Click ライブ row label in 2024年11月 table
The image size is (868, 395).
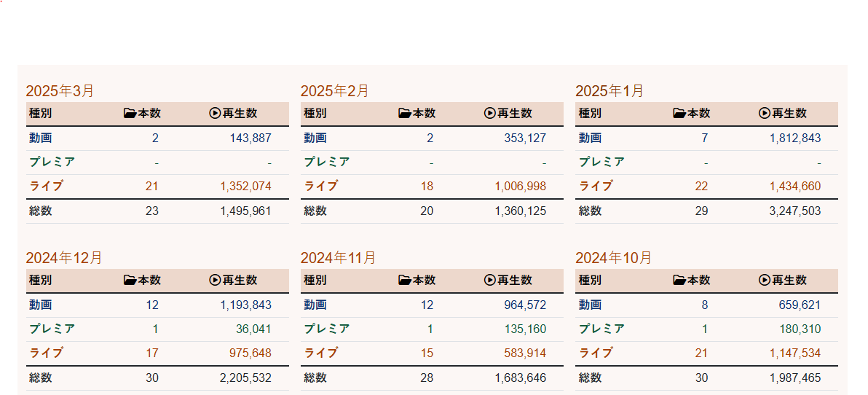tap(321, 353)
